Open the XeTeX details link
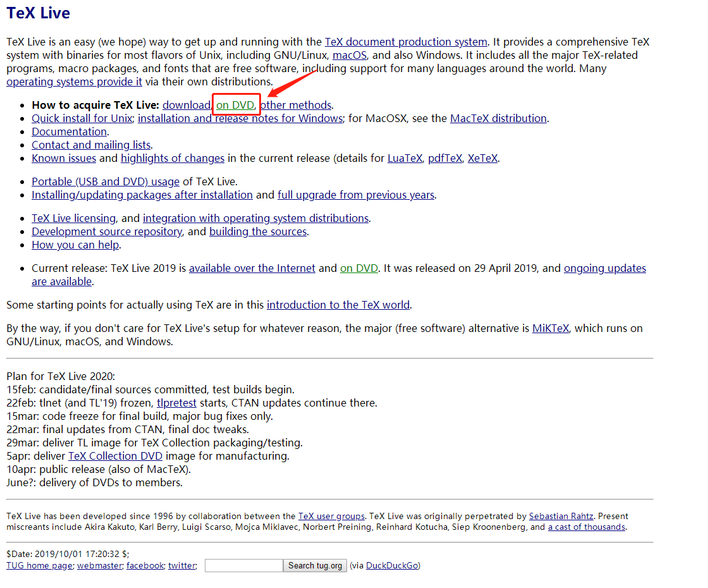The width and height of the screenshot is (708, 588). (483, 159)
